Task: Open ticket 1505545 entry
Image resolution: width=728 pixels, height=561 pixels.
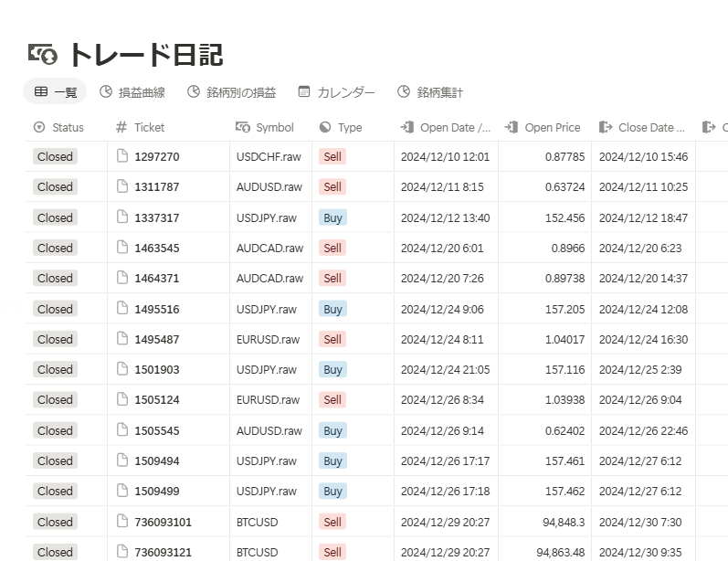Action: (x=157, y=430)
